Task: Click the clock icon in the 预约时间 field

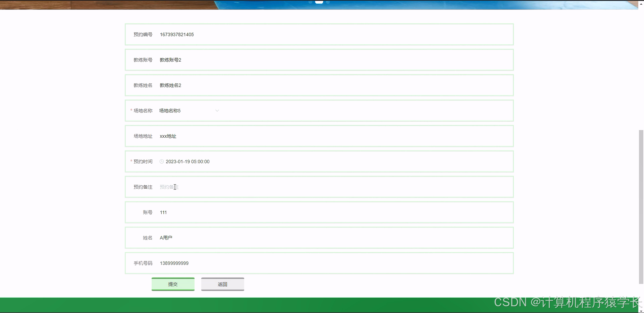Action: point(162,162)
